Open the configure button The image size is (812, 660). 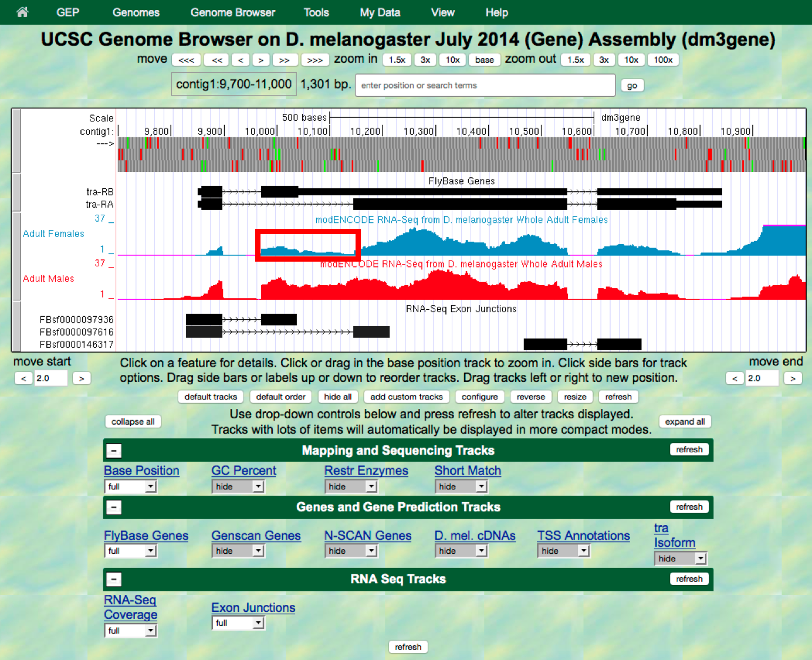pyautogui.click(x=480, y=397)
